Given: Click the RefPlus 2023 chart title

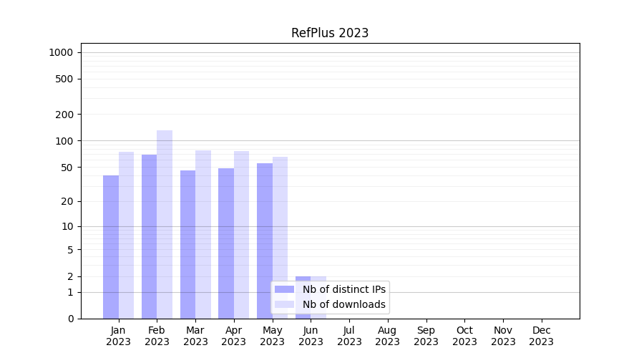Looking at the screenshot, I should (329, 33).
